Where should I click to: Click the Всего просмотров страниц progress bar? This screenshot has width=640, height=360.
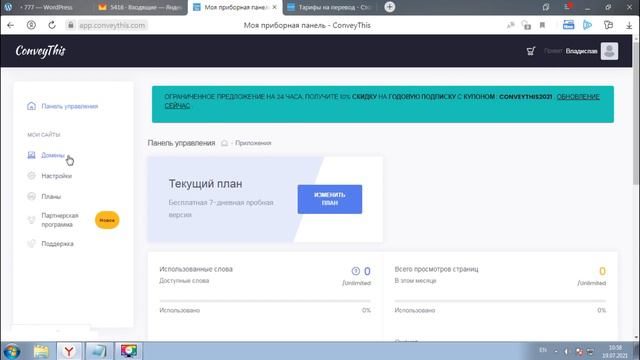pos(500,301)
